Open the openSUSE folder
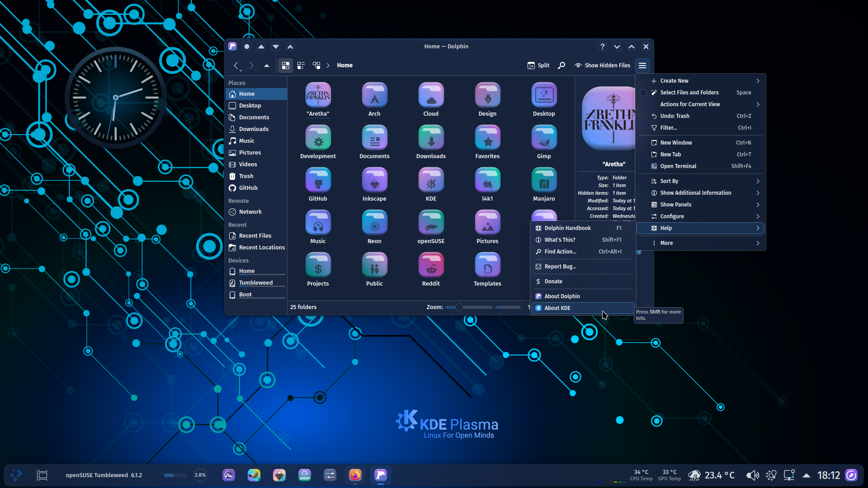Viewport: 868px width, 488px height. [x=431, y=227]
